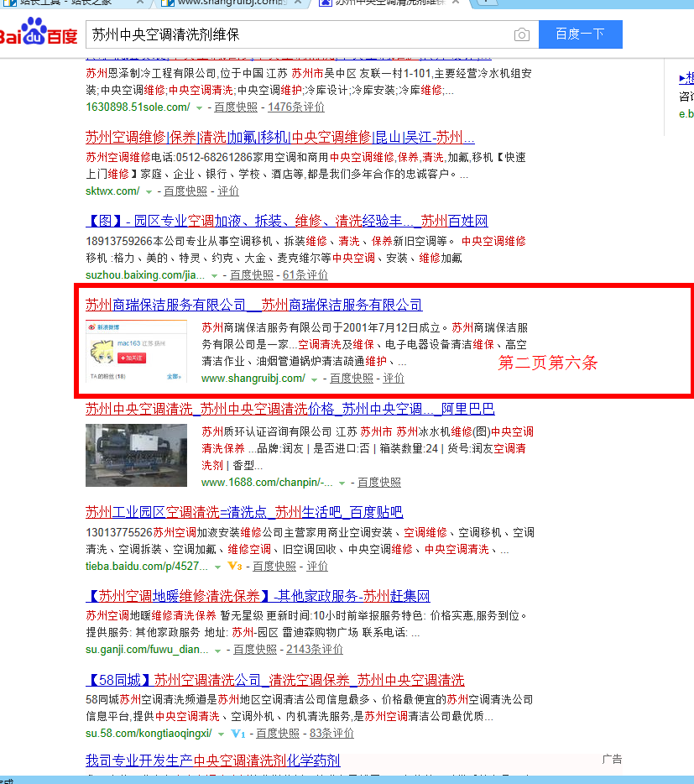The width and height of the screenshot is (694, 784).
Task: Expand dropdown arrow after tieba.baidu.com/p/4527...
Action: 217,567
